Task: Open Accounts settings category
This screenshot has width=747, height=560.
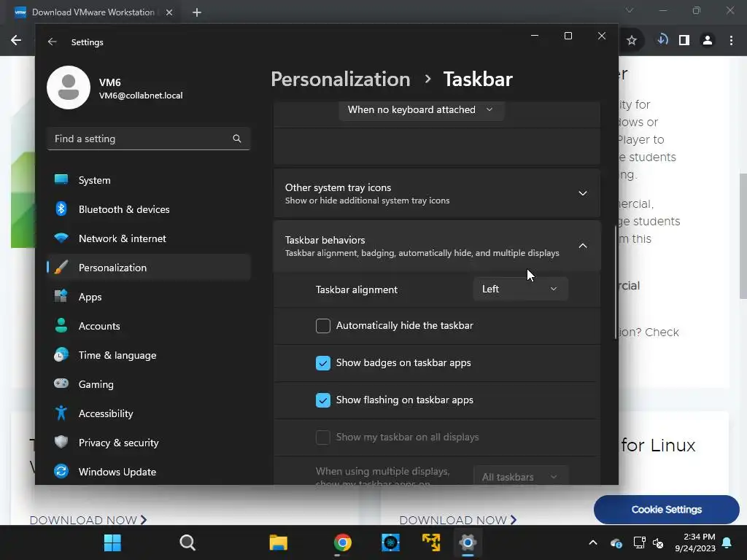Action: (149, 326)
